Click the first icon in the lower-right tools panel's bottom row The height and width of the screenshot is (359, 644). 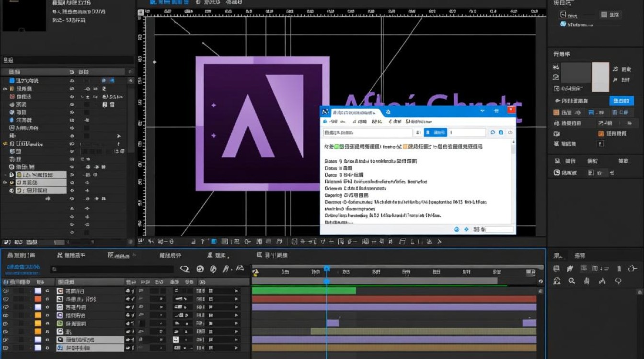[557, 281]
